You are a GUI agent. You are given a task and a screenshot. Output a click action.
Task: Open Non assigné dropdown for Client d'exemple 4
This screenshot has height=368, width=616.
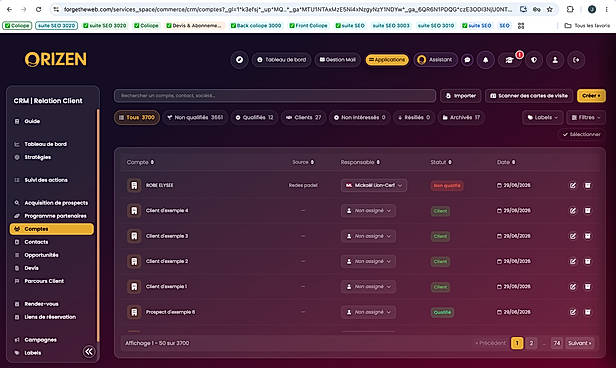[368, 211]
